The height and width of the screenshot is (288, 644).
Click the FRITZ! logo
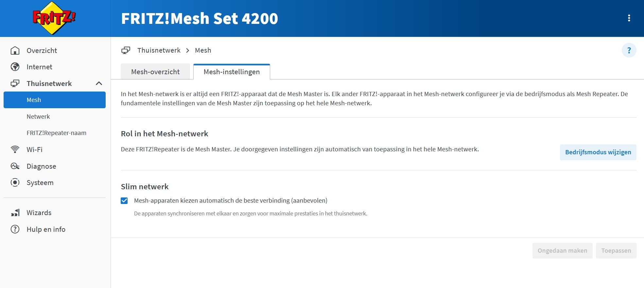[54, 18]
